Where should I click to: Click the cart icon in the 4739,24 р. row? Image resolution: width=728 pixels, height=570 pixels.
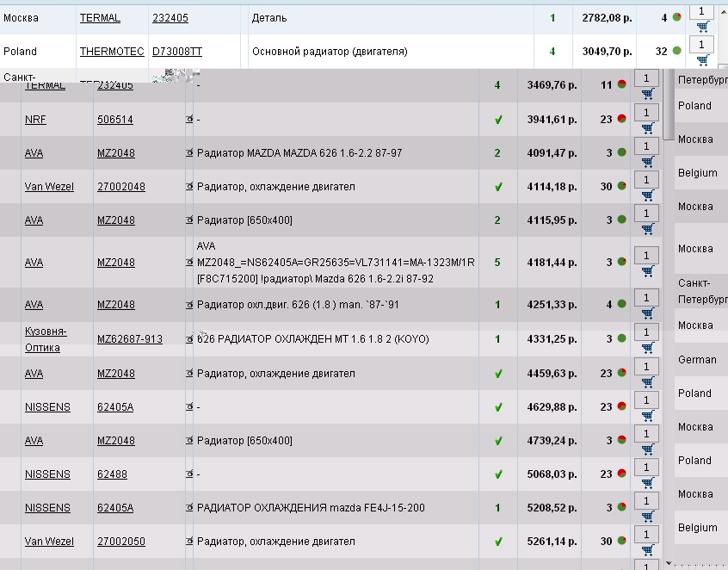tap(648, 449)
